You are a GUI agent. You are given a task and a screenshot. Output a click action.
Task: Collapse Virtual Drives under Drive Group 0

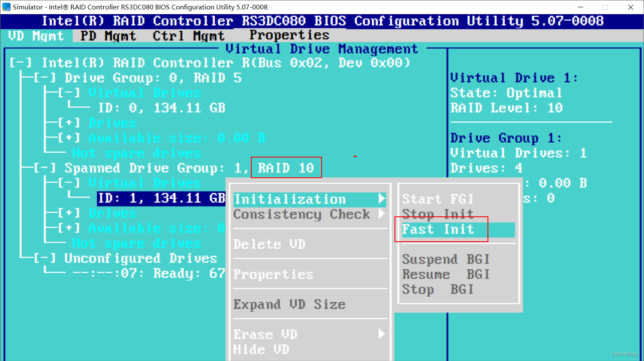point(69,93)
